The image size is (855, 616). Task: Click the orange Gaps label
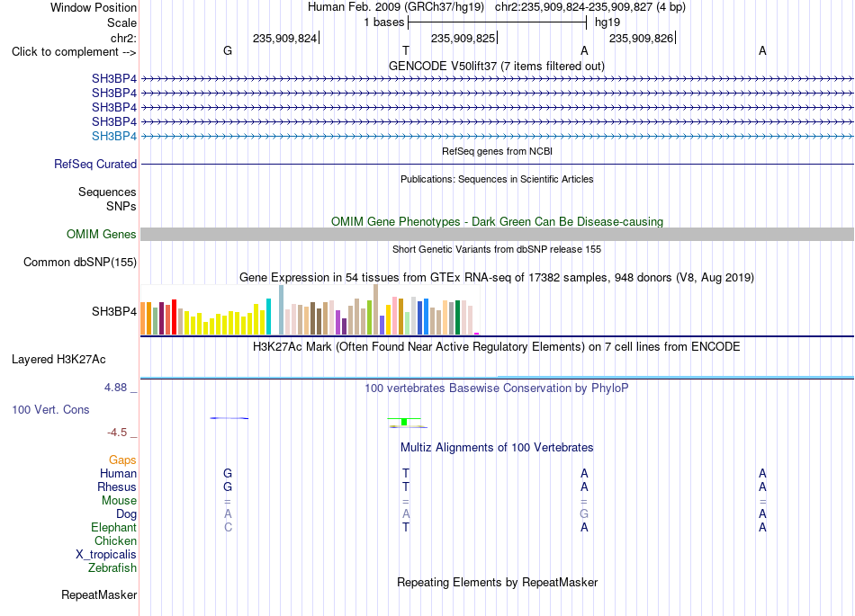122,460
